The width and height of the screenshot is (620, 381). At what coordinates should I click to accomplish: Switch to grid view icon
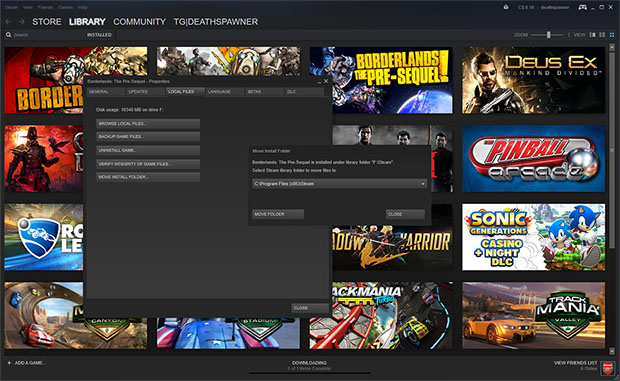click(612, 35)
